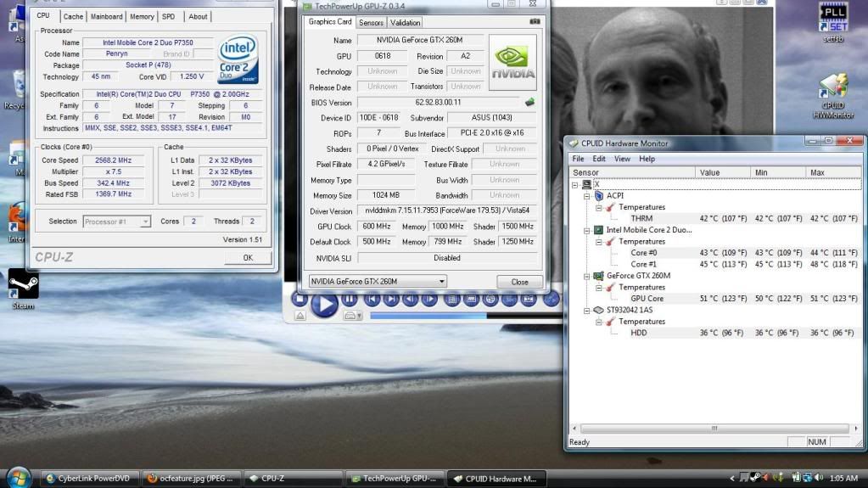The height and width of the screenshot is (488, 868).
Task: Click the thermometer icon of ACPI Temperatures
Action: (x=611, y=207)
